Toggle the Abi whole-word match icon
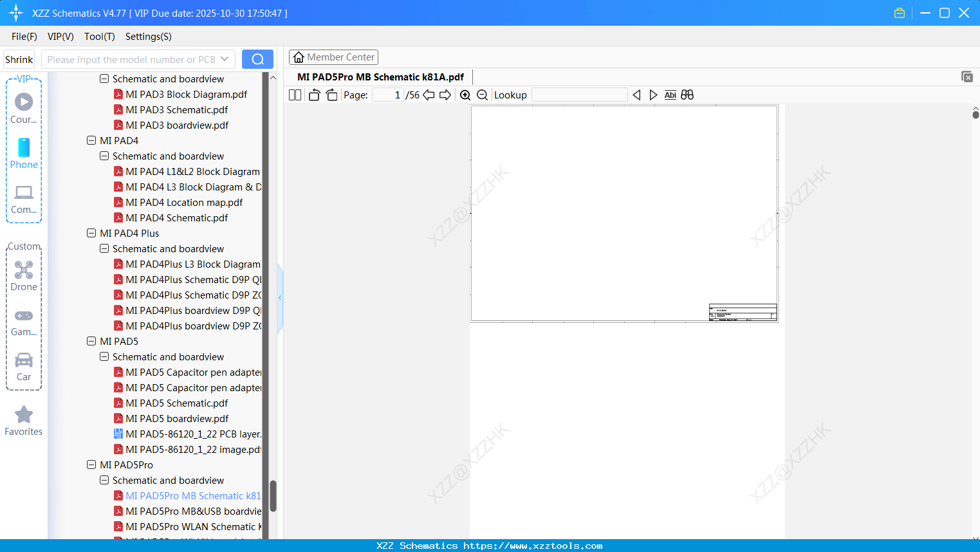The width and height of the screenshot is (980, 552). coord(670,95)
